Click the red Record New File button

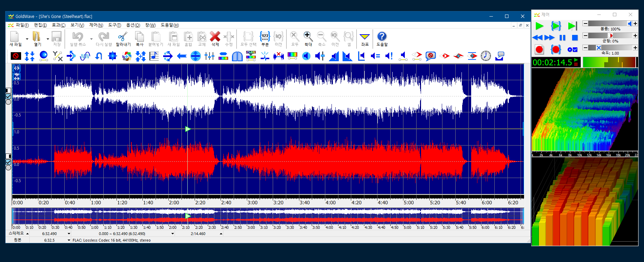[539, 49]
